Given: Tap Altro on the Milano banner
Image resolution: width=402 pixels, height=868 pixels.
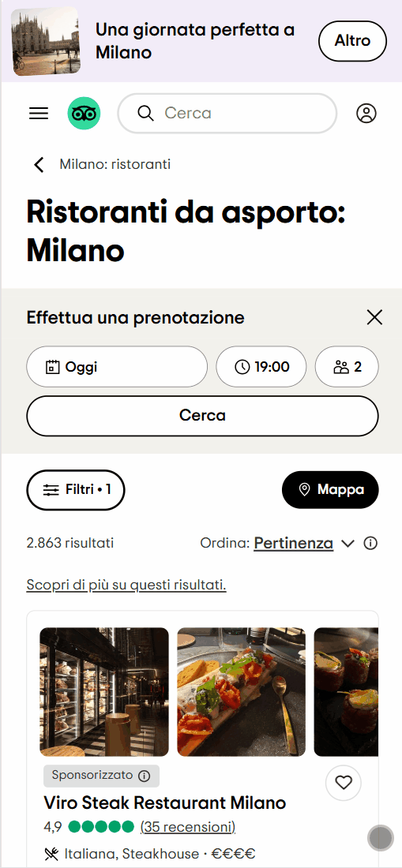Looking at the screenshot, I should pos(352,41).
